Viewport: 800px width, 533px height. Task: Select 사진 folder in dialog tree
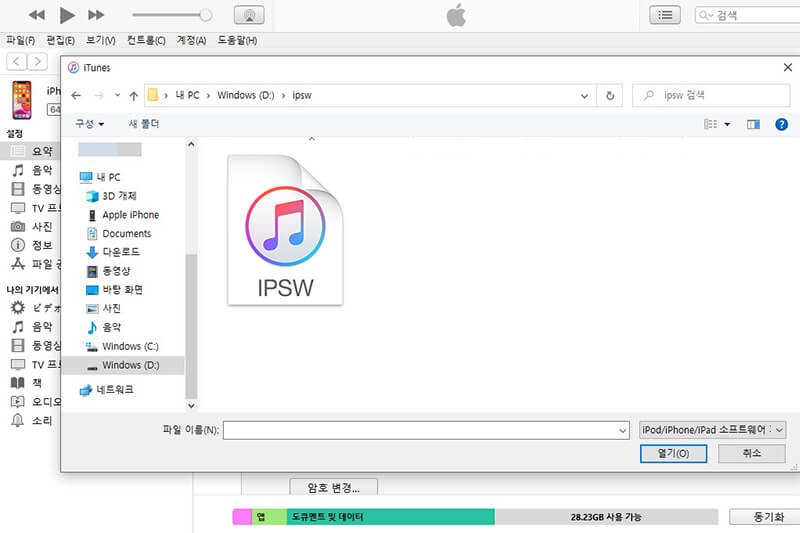[x=104, y=308]
